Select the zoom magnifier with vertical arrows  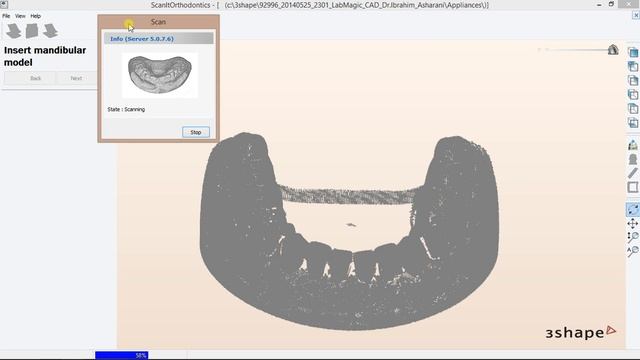pos(633,237)
